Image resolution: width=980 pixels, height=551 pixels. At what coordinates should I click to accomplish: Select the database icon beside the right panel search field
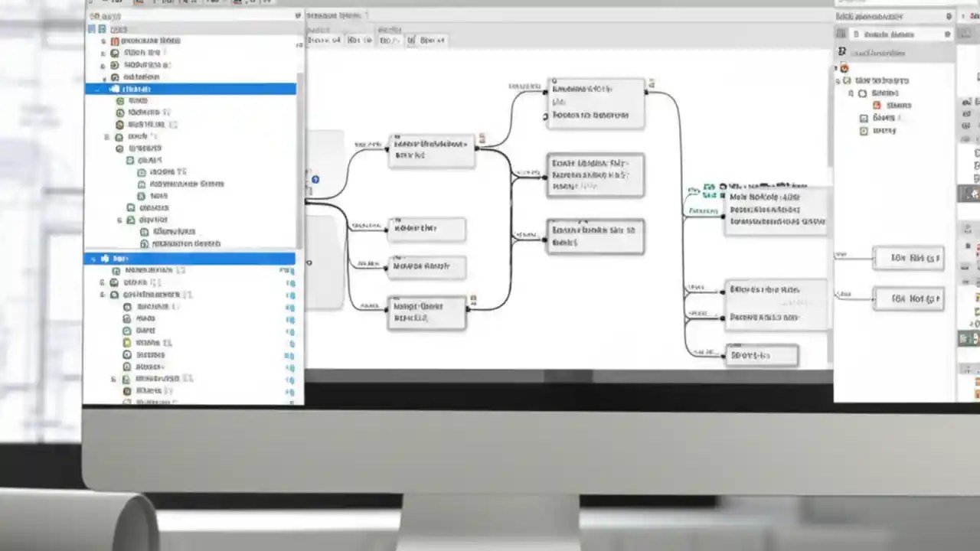pos(841,34)
